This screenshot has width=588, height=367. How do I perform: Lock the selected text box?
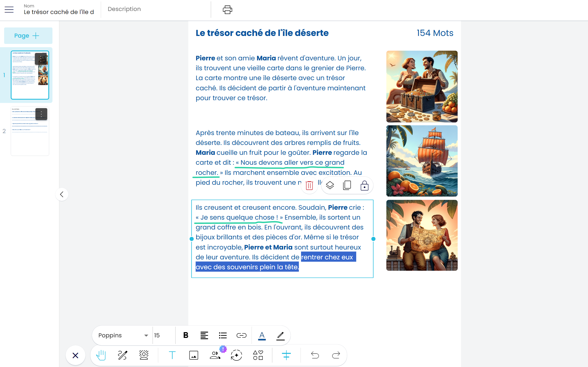[364, 186]
